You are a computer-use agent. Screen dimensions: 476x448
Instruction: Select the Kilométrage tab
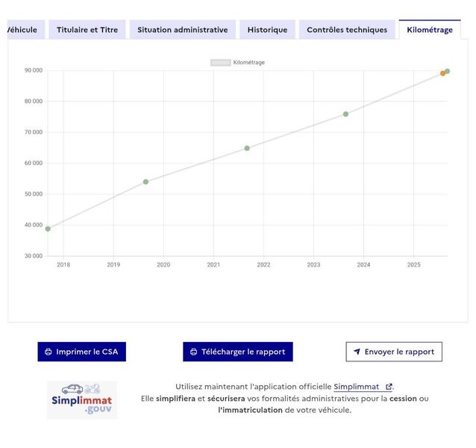(x=430, y=30)
